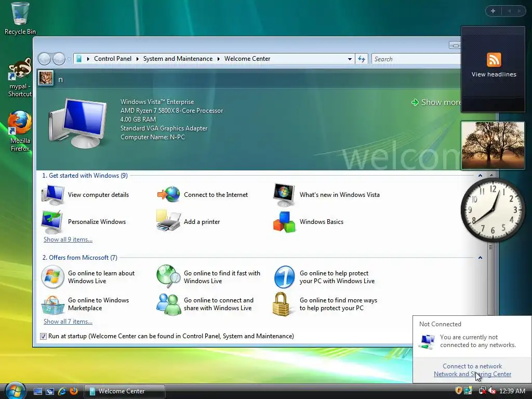This screenshot has height=399, width=532.
Task: Click the Go online to Windows Marketplace text
Action: (x=98, y=304)
